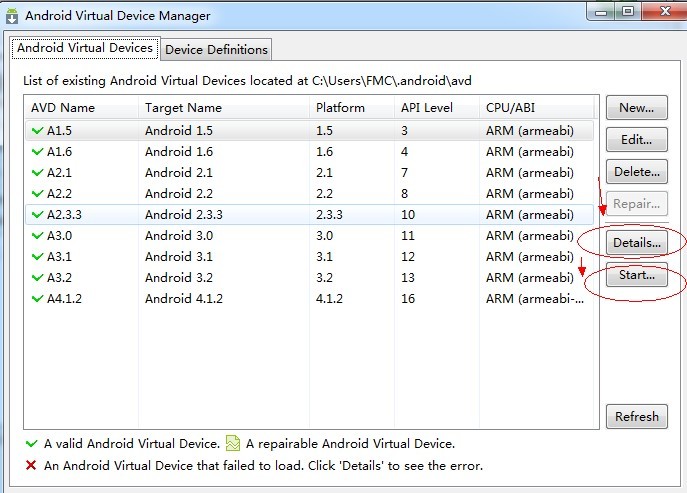Screen dimensions: 687x493
Task: Select the A3.0 AVD name
Action: [x=60, y=236]
